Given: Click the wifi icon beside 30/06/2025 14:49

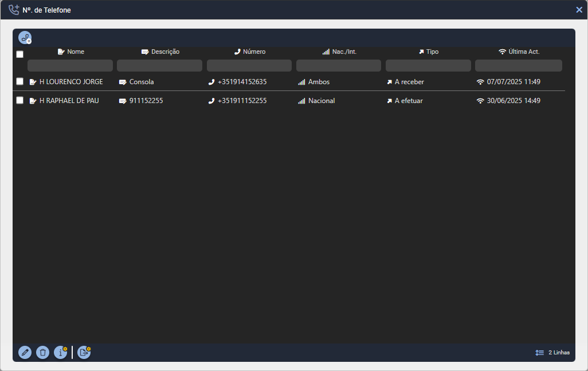Looking at the screenshot, I should coord(480,100).
